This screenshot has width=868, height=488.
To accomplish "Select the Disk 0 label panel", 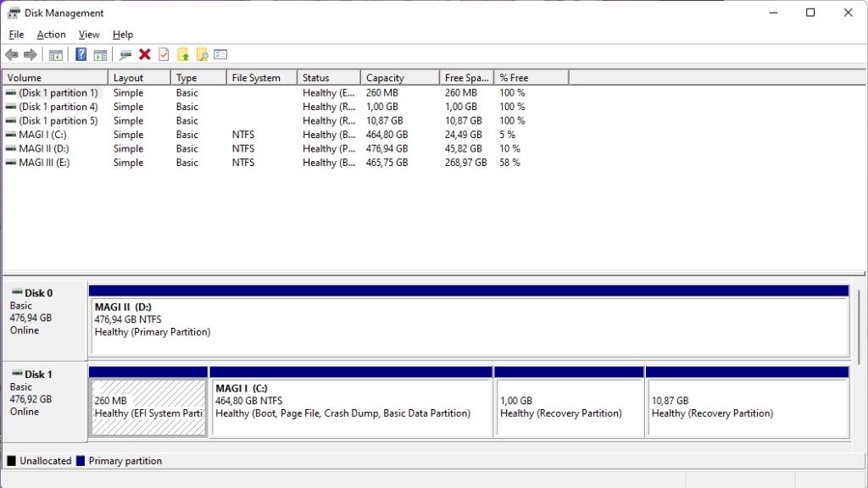I will click(x=45, y=321).
